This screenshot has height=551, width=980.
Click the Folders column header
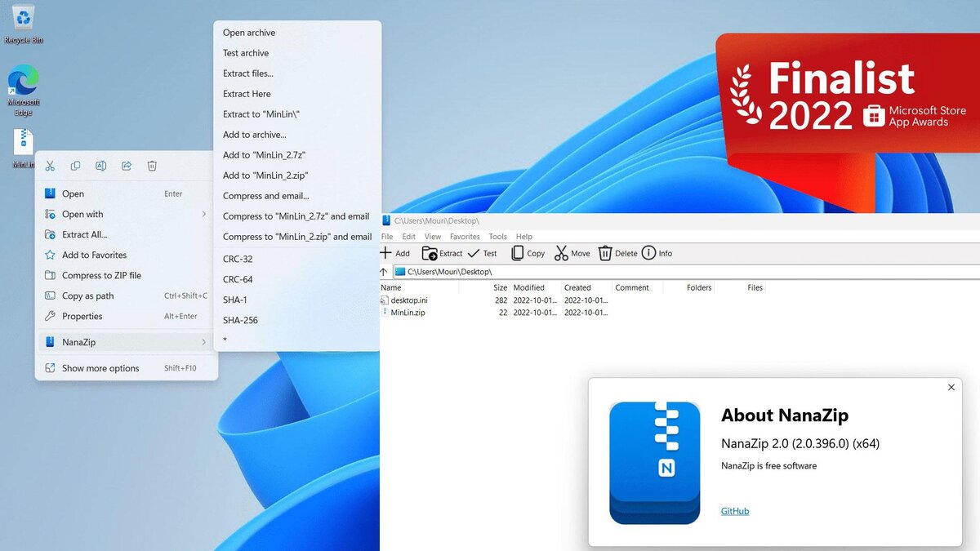coord(689,287)
